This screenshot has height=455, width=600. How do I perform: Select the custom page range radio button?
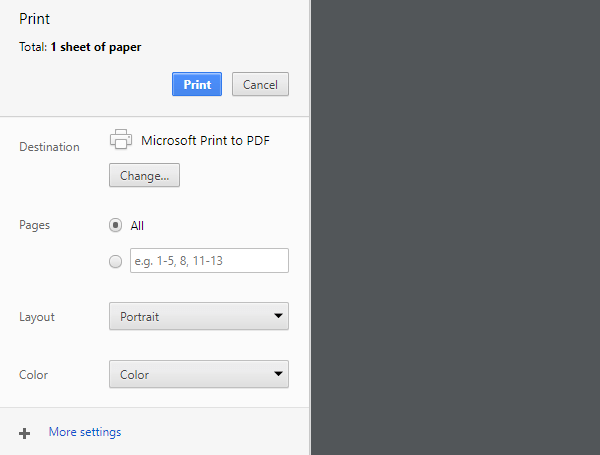click(115, 261)
